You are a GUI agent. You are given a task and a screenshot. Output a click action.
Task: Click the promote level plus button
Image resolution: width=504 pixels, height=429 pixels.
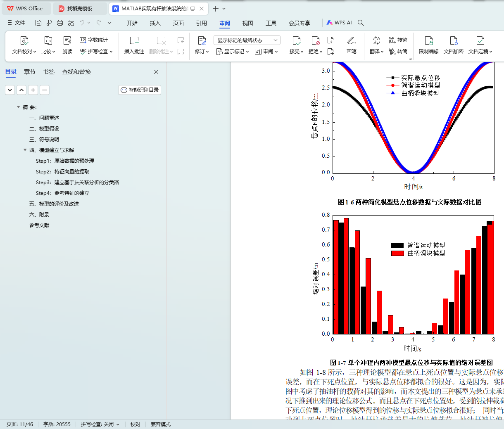(x=33, y=90)
